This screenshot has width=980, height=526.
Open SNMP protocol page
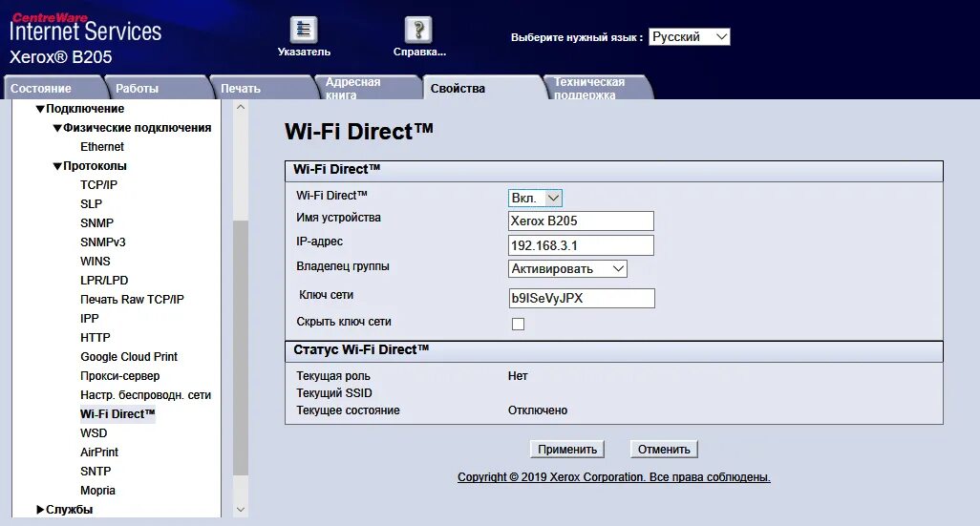click(x=96, y=223)
